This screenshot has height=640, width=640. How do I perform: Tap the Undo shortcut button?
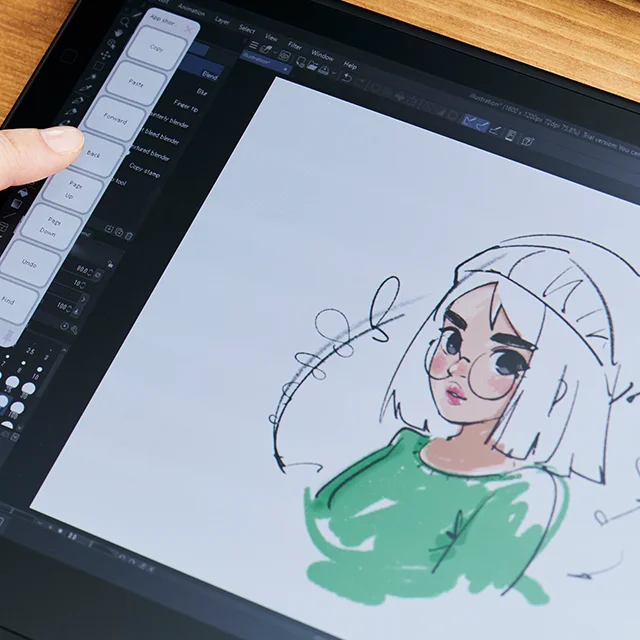[x=29, y=263]
